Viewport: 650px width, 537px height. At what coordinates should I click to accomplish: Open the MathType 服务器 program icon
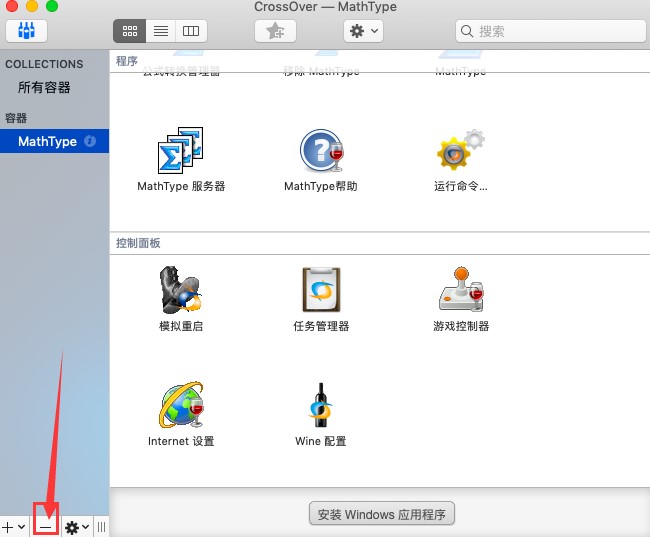pos(181,150)
